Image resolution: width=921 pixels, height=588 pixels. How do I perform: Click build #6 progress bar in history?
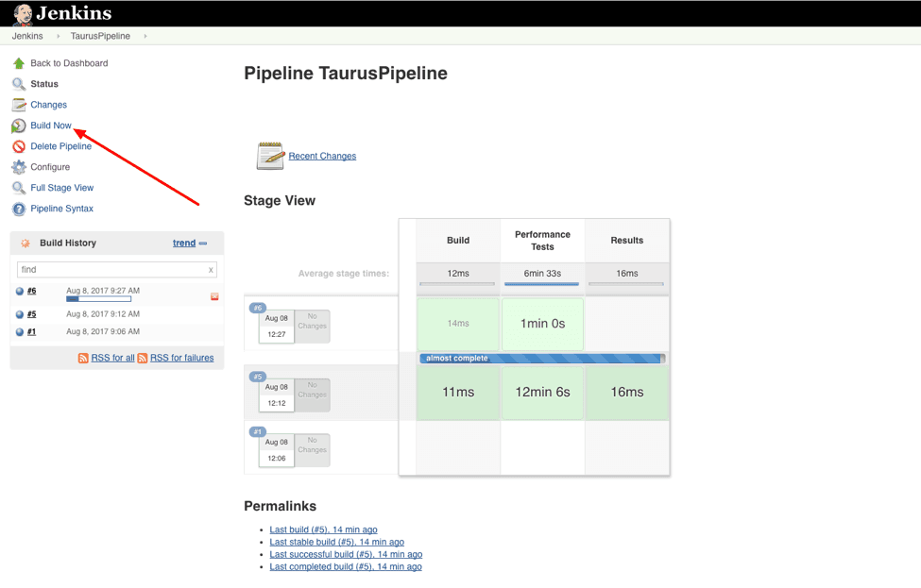tap(98, 299)
